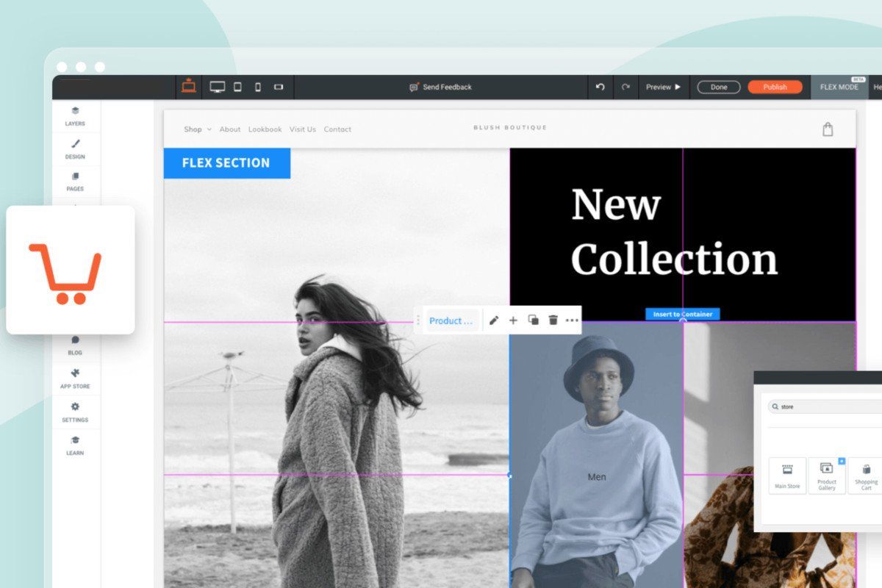This screenshot has width=882, height=588.
Task: Open the About nav link
Action: 230,129
